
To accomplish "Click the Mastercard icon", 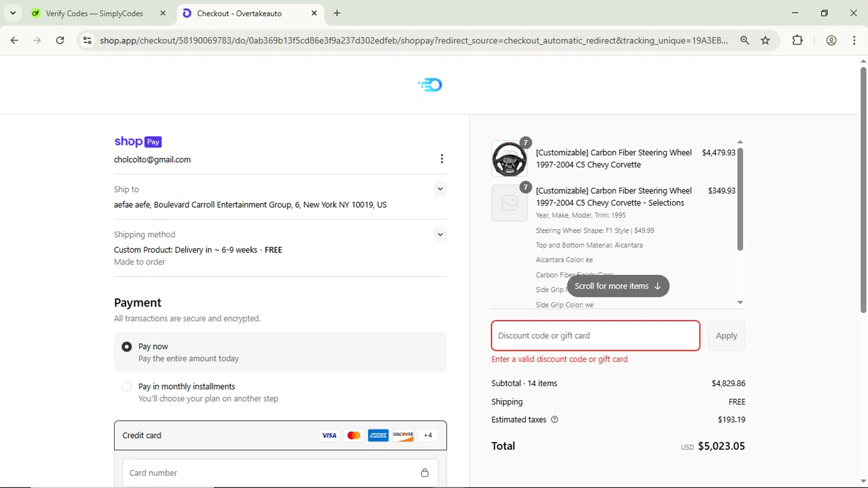I will pyautogui.click(x=354, y=435).
